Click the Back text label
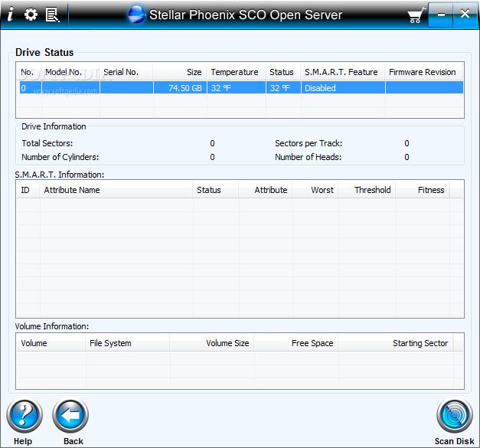 73,441
